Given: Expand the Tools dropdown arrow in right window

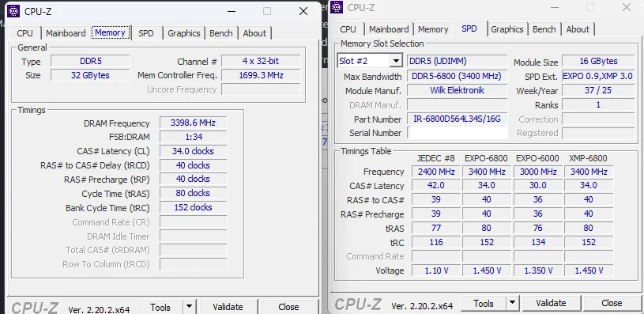Looking at the screenshot, I should pyautogui.click(x=512, y=303).
